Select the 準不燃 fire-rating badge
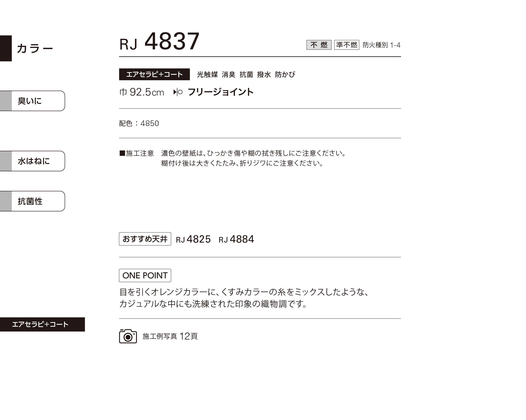The height and width of the screenshot is (420, 526). (x=346, y=45)
